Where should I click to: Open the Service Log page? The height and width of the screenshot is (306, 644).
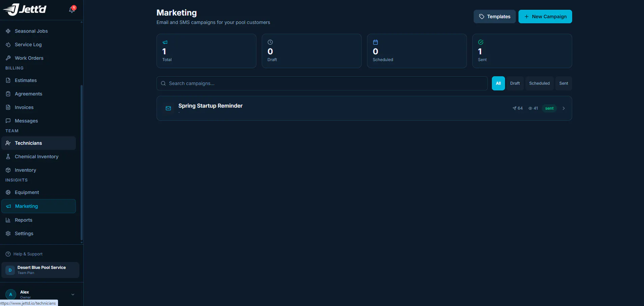point(38,45)
